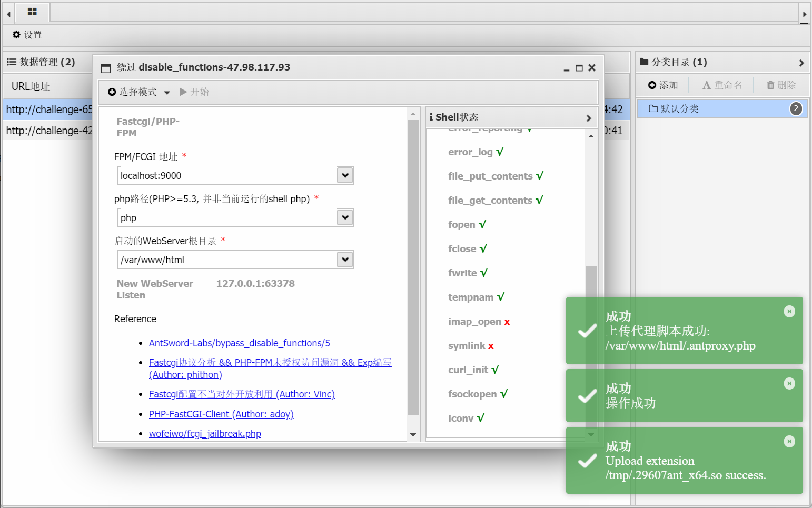Dismiss the Upload extension success notification
812x508 pixels.
(x=789, y=441)
